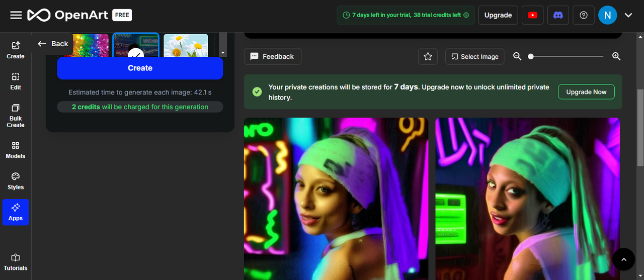Click the 2 credits charge notice
The image size is (644, 280).
[140, 107]
